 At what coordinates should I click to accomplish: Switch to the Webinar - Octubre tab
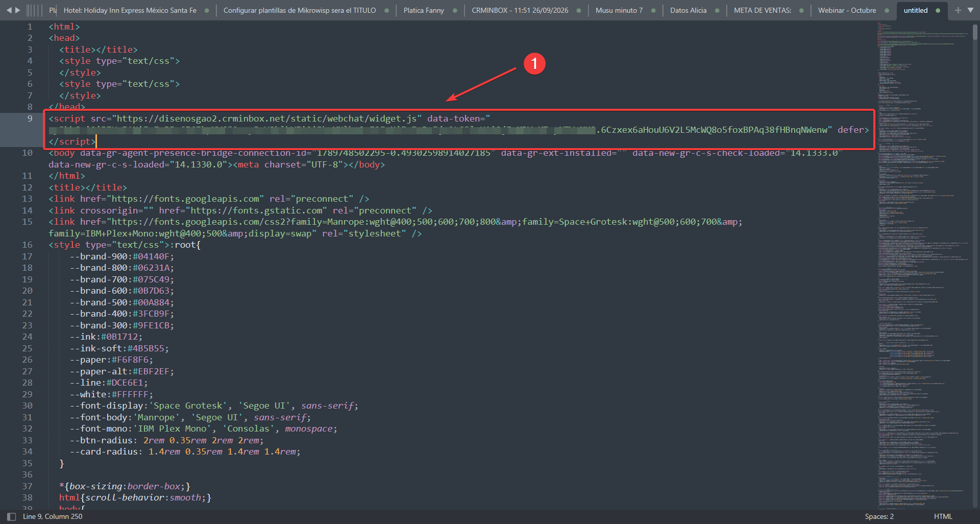tap(847, 10)
